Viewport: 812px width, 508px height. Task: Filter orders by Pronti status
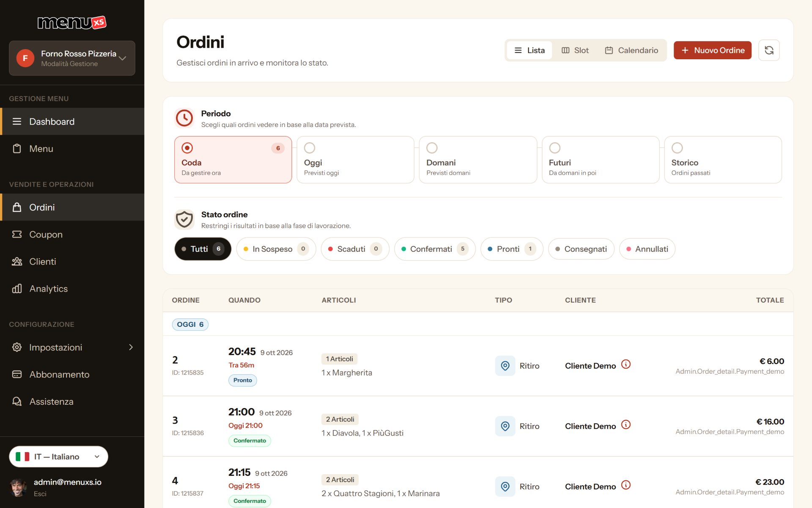pos(512,249)
